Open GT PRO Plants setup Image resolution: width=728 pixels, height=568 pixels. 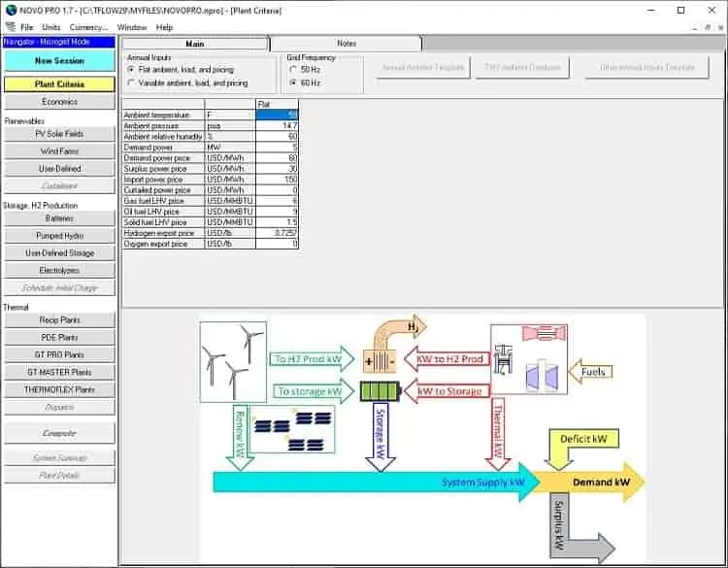pos(59,354)
